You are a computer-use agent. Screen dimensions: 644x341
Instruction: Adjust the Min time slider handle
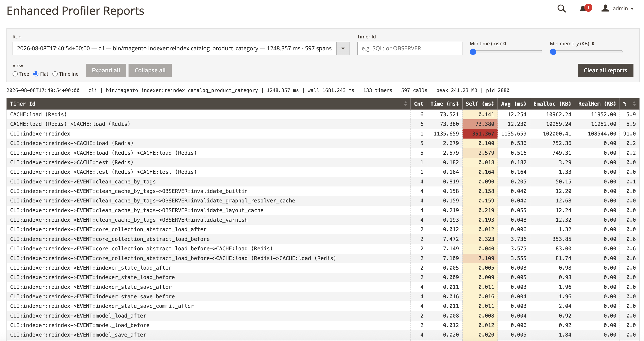pos(473,52)
